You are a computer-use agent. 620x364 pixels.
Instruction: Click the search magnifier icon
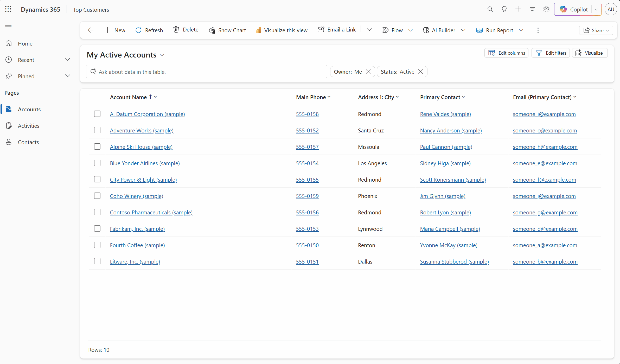490,9
